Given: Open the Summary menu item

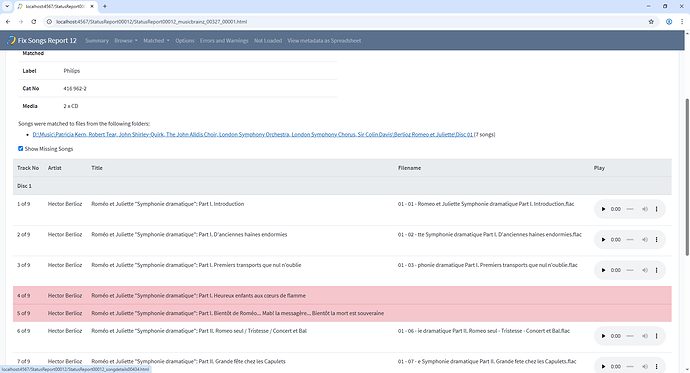Looking at the screenshot, I should coord(97,40).
